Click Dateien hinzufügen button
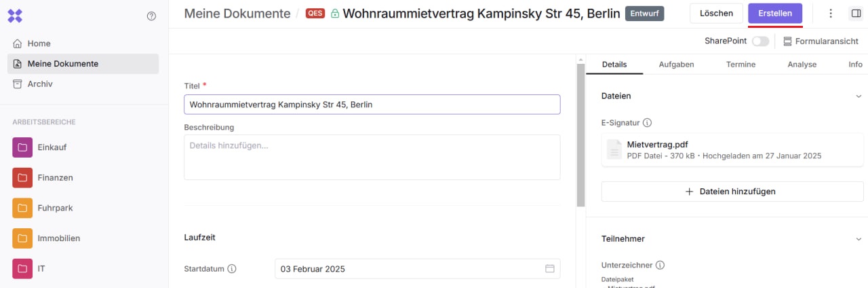Viewport: 868px width, 288px height. 732,192
